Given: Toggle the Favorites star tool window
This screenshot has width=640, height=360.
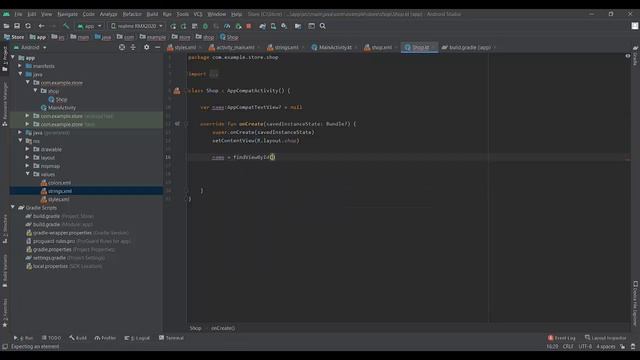Looking at the screenshot, I should click(5, 325).
